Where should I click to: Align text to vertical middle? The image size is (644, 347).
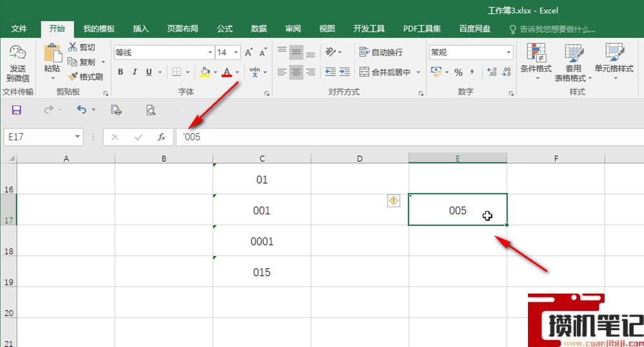[x=296, y=52]
